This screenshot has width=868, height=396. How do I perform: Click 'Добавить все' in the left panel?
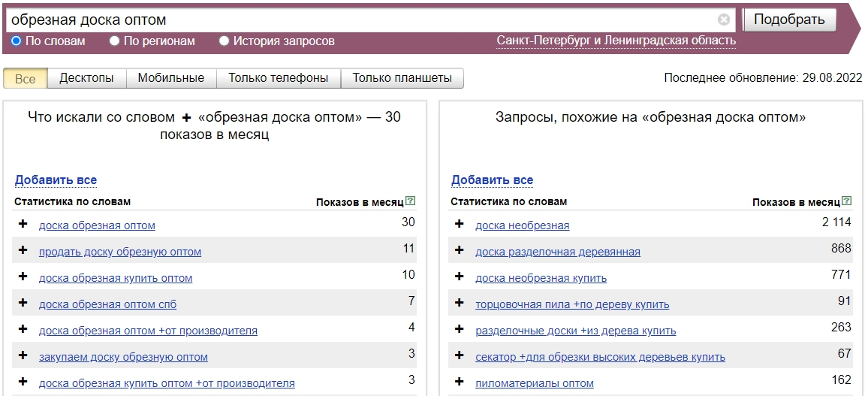56,180
